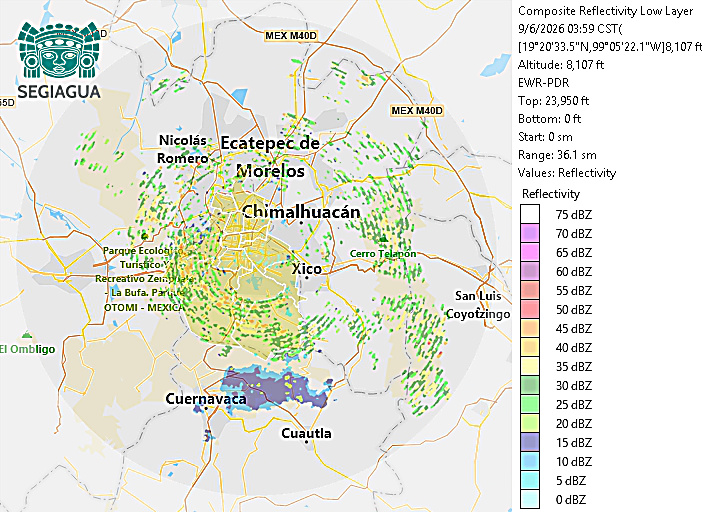Screen dimensions: 702x512
Task: Click the El Ombligo mountain marker icon
Action: pos(27,334)
